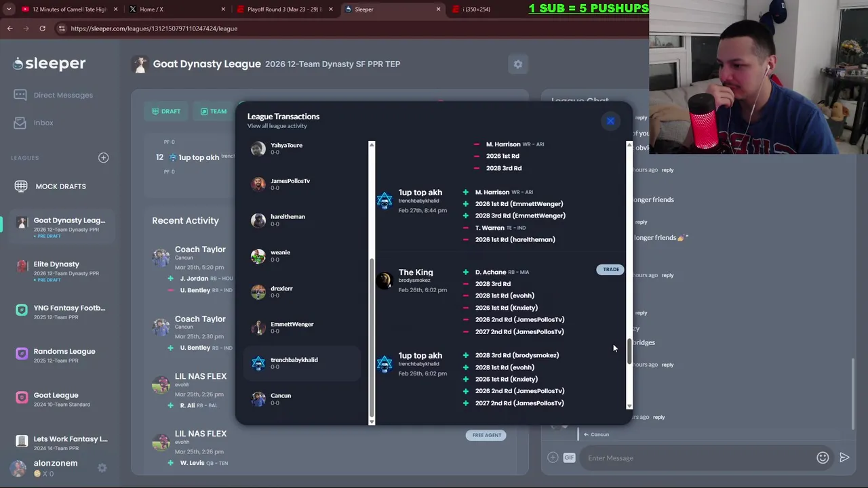Open Mock Drafts
Image resolution: width=868 pixels, height=488 pixels.
coord(51,186)
